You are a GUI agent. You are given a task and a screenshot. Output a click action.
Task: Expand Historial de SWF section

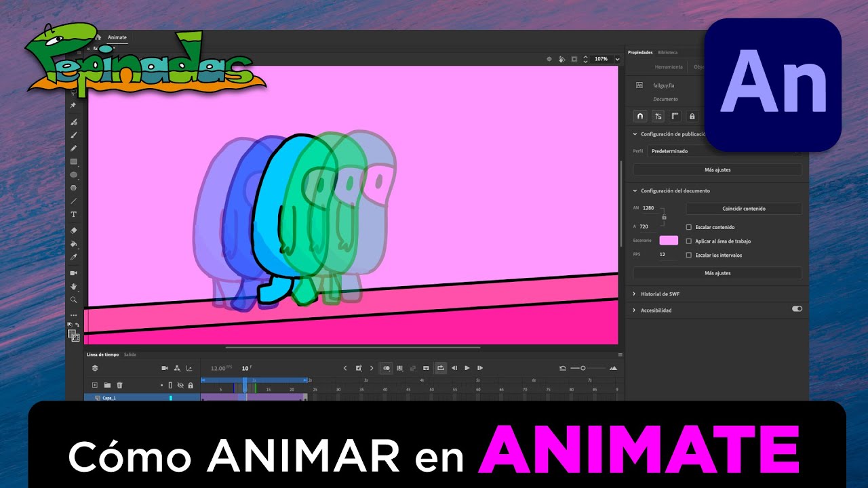[635, 294]
